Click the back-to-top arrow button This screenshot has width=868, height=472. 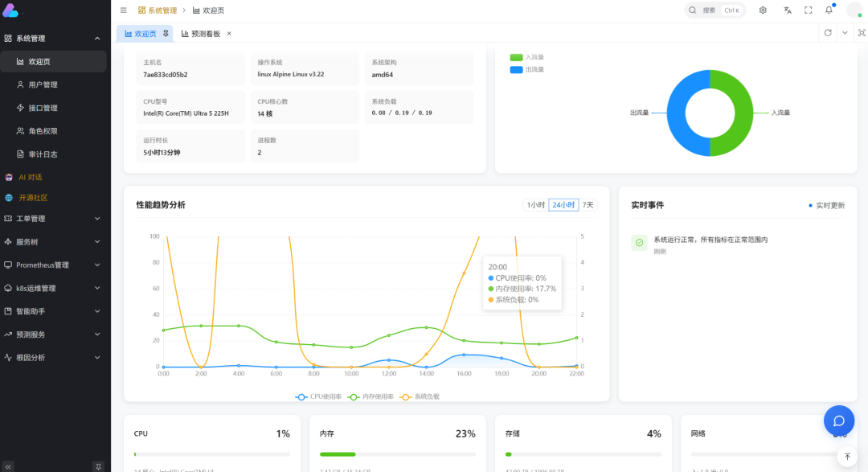pyautogui.click(x=847, y=457)
